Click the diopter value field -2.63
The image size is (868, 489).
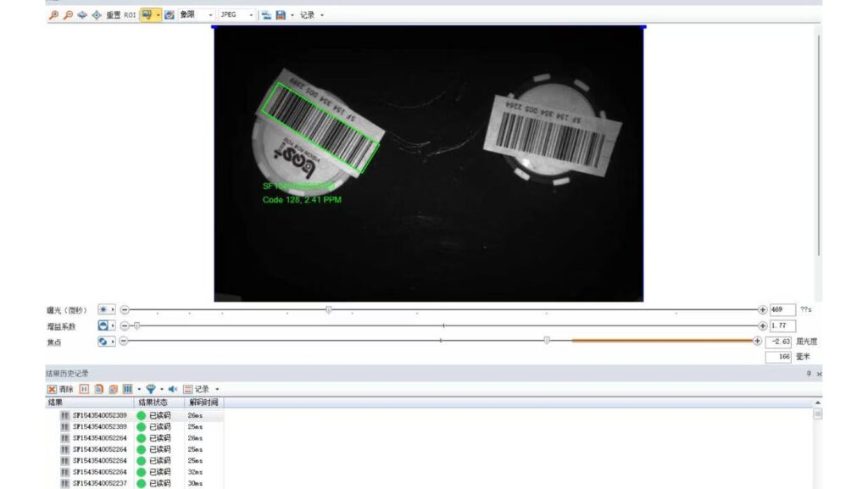tap(778, 342)
